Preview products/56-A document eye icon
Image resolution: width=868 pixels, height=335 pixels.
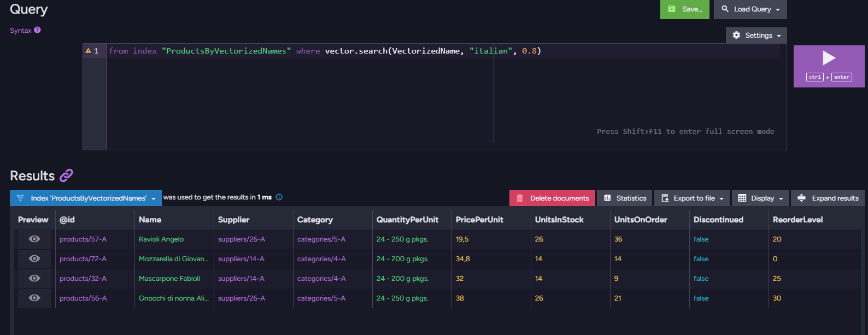click(34, 298)
